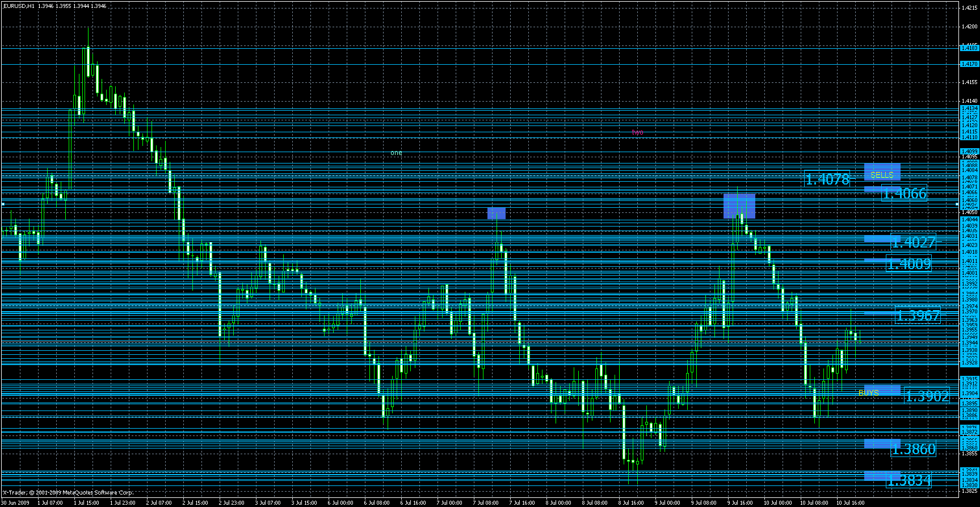Click the 1.3855 price scale label
This screenshot has width=980, height=507.
point(969,454)
